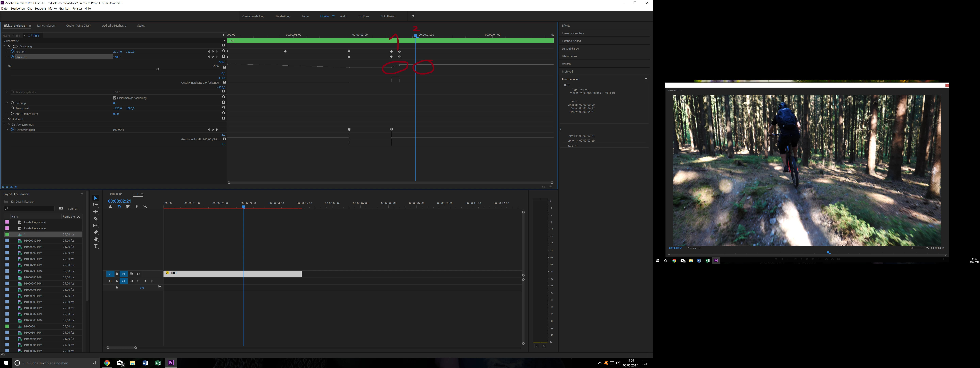The height and width of the screenshot is (368, 980).
Task: Click the Skalieren value slider handle
Action: 158,69
